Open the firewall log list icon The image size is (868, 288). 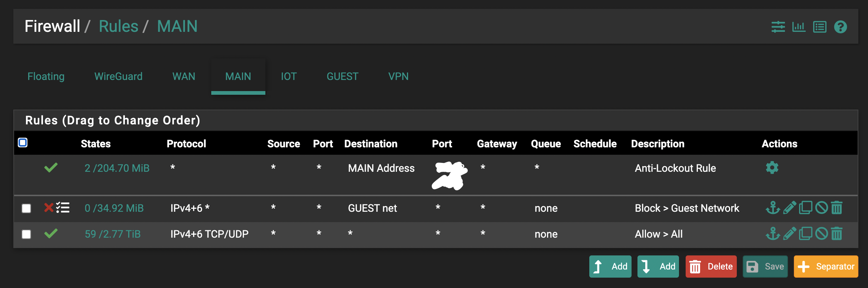(x=819, y=27)
